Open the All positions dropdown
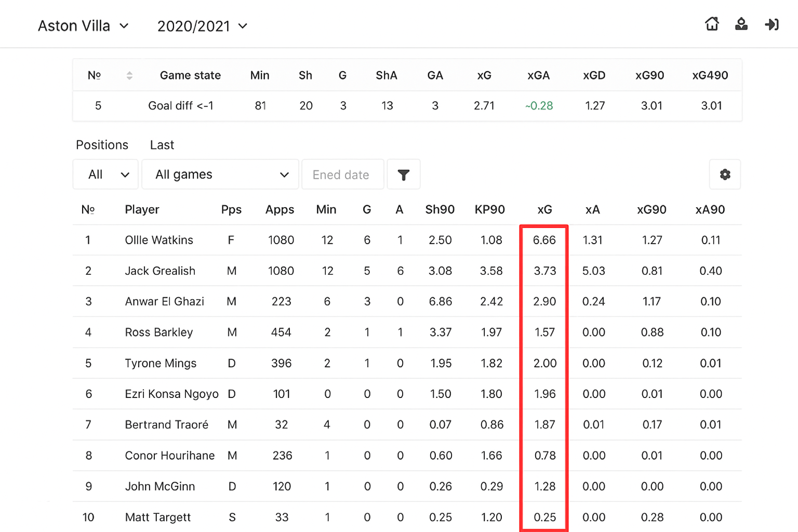This screenshot has width=798, height=532. pos(105,175)
